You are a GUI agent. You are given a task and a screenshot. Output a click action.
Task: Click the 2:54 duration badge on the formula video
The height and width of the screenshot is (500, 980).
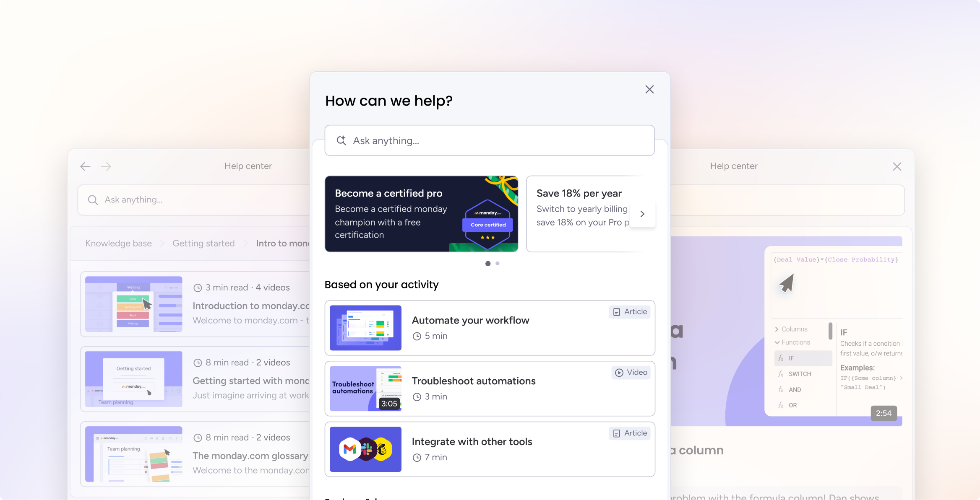point(884,413)
